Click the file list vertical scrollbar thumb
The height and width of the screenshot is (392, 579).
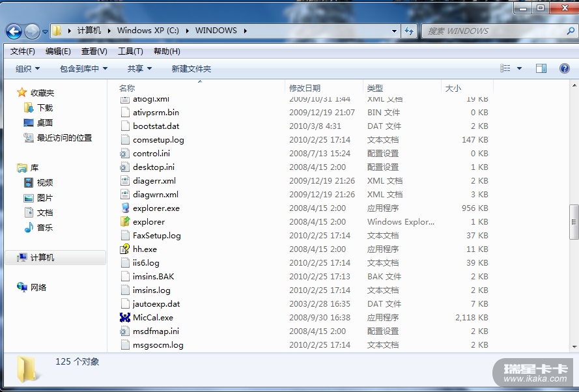[x=574, y=222]
